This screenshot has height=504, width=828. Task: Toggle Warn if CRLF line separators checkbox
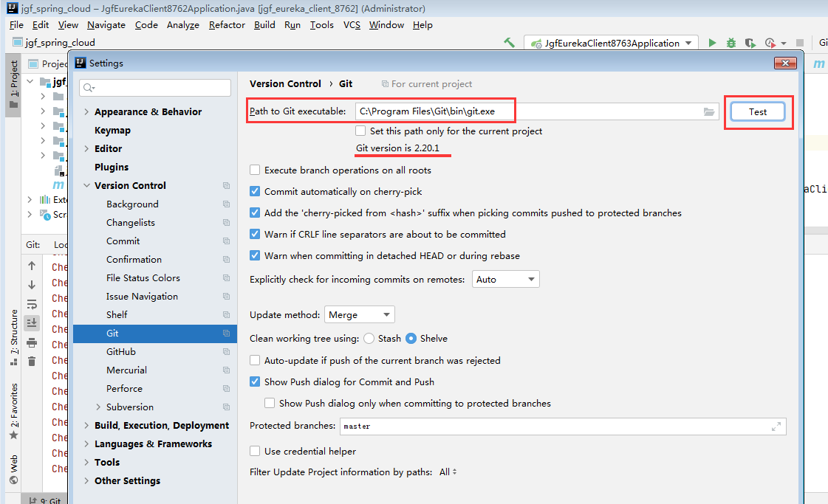[x=255, y=235]
